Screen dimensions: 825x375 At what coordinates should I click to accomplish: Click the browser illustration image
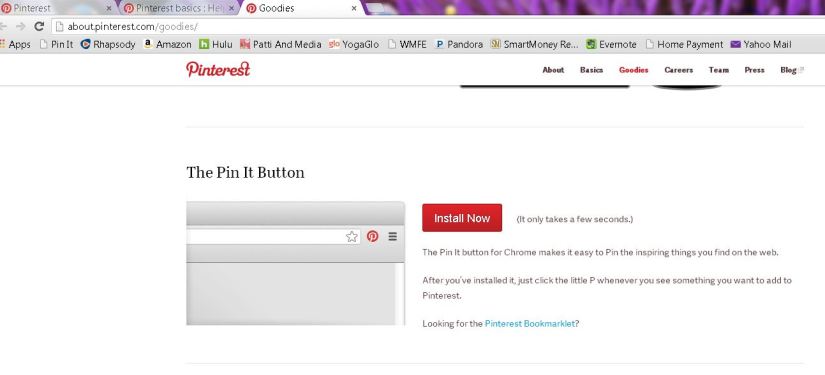(296, 263)
